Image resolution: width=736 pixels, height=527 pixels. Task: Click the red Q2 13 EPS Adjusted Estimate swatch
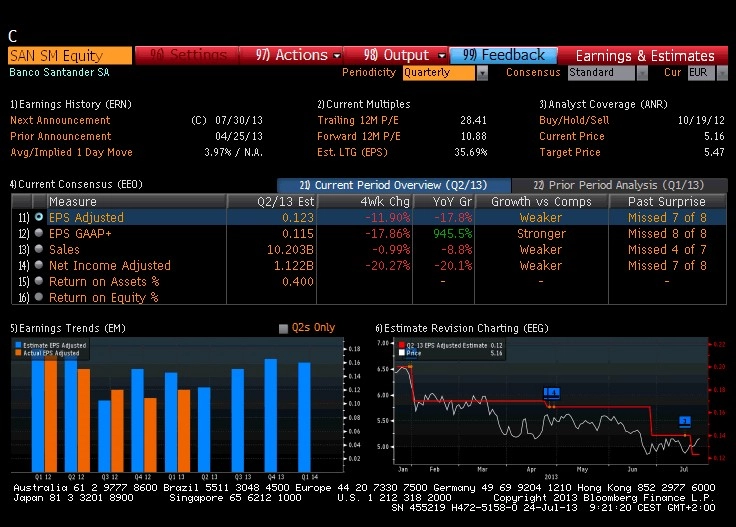pyautogui.click(x=402, y=345)
